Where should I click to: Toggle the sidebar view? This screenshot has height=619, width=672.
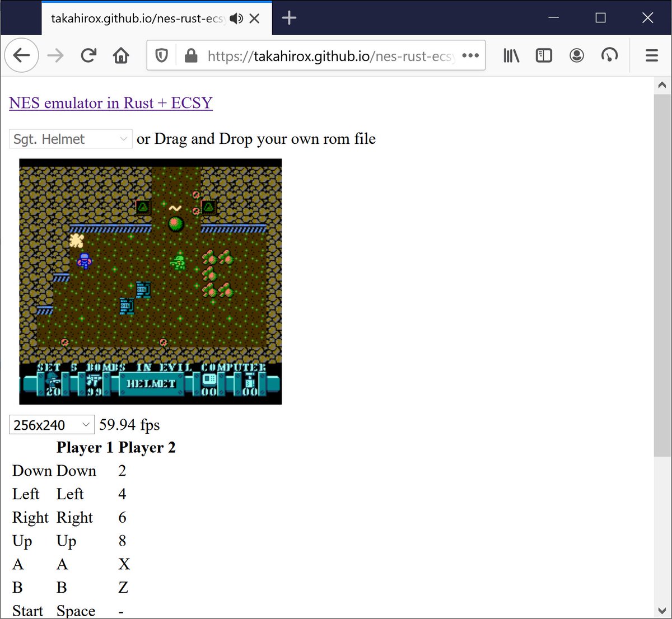click(544, 55)
